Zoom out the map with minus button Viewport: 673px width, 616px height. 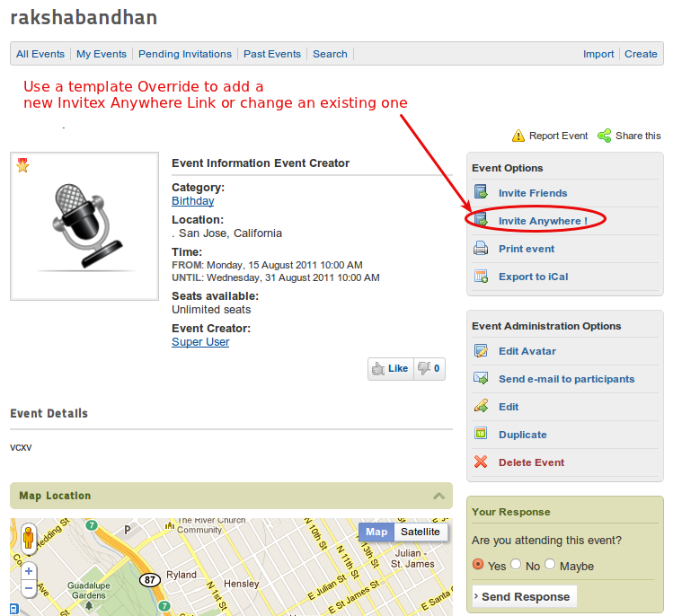coord(29,587)
